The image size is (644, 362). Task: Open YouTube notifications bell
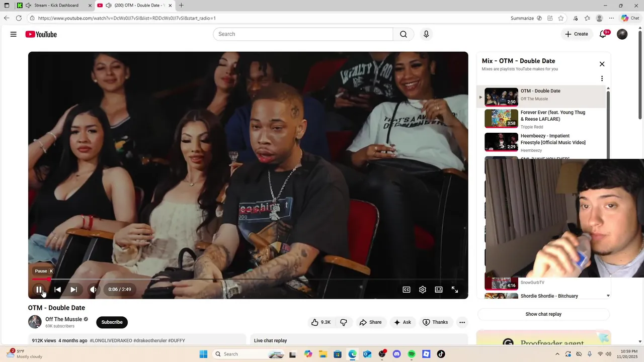603,34
